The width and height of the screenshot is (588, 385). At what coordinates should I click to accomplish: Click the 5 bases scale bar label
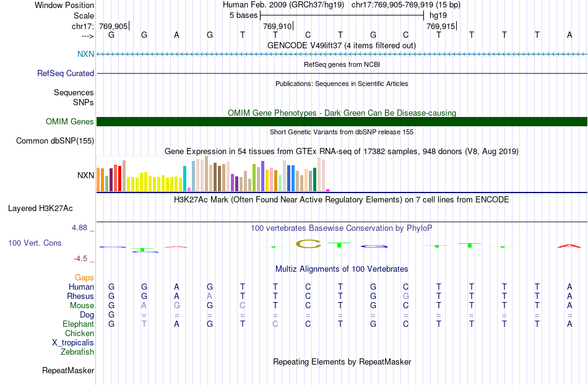pyautogui.click(x=243, y=15)
